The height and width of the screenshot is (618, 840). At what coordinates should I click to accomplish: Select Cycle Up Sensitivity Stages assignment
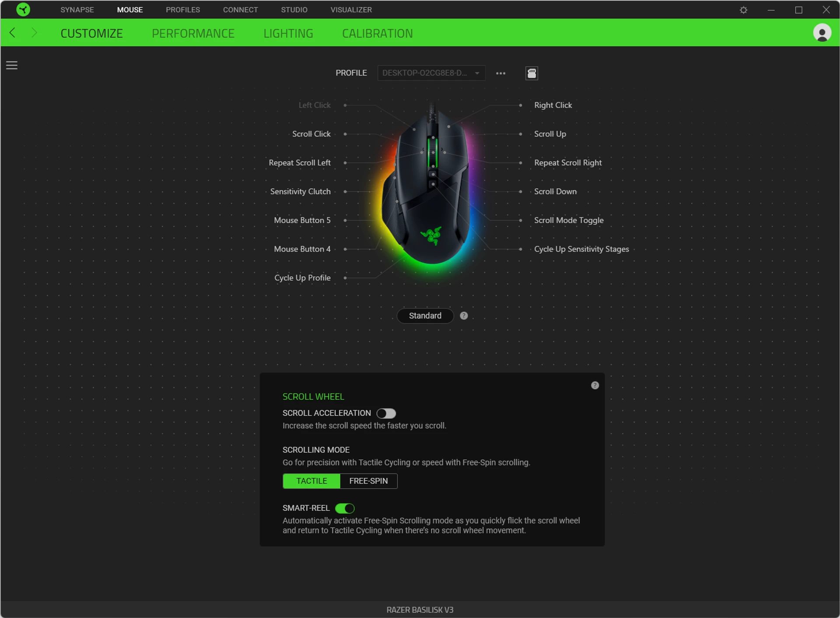581,249
